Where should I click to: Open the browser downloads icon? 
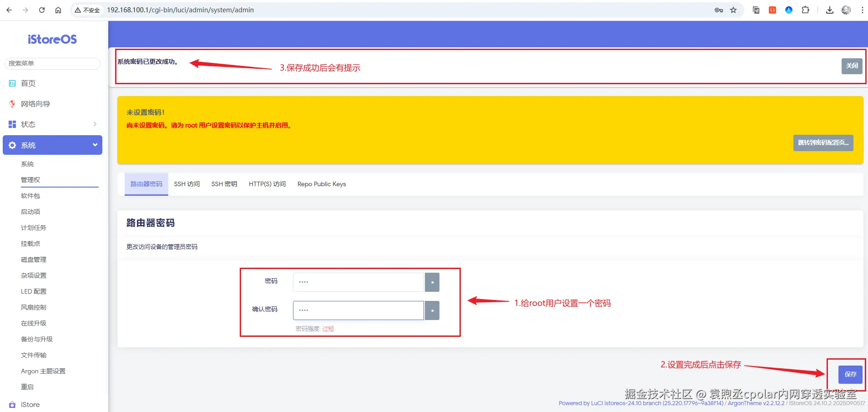tap(830, 10)
